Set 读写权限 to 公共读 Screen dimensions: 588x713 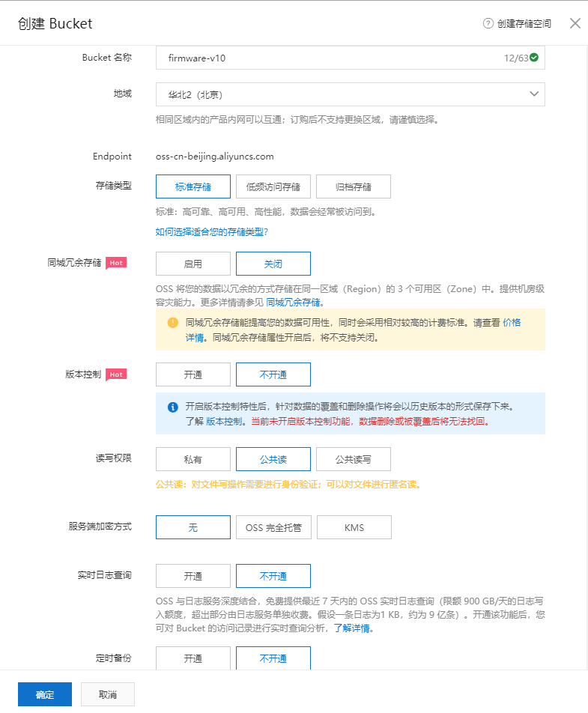pos(273,459)
